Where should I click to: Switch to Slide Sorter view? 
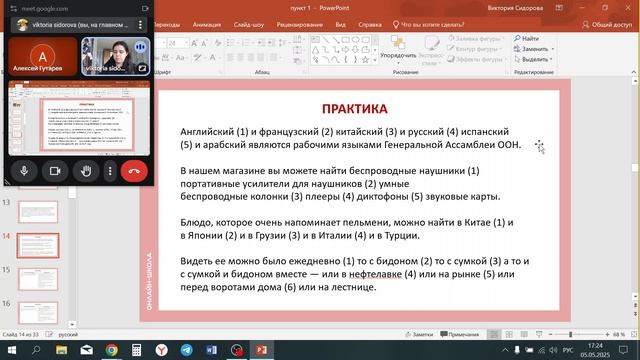tap(509, 334)
